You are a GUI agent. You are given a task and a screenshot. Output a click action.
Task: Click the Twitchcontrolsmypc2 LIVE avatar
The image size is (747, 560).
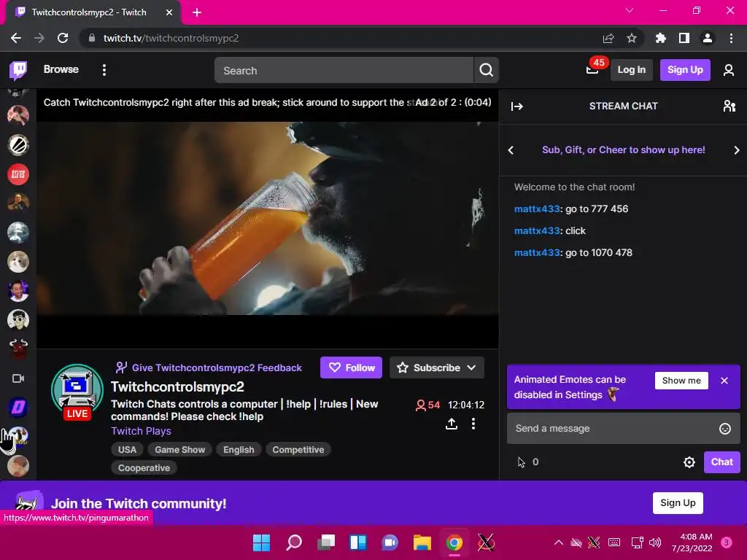click(x=77, y=392)
